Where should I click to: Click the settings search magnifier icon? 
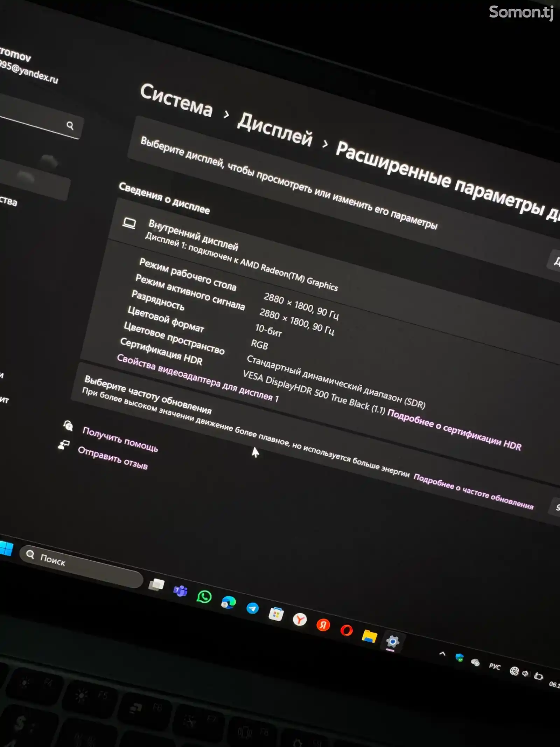click(x=70, y=125)
